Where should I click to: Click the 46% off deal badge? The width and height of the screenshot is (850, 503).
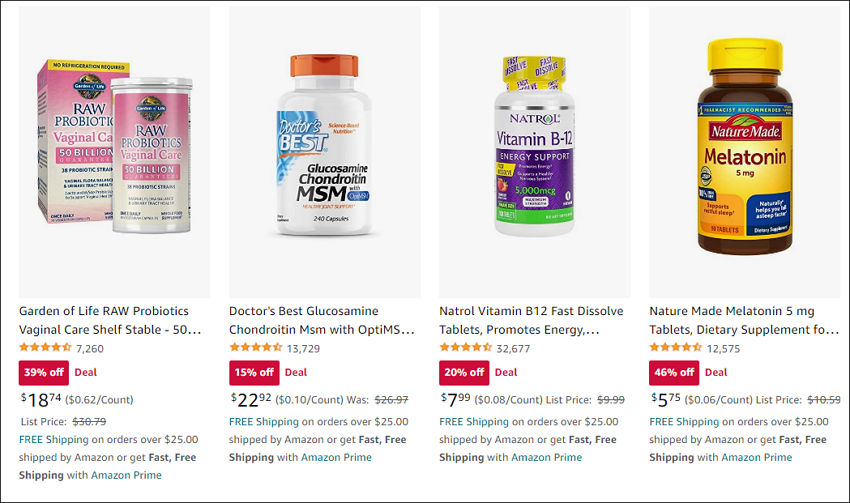(674, 372)
